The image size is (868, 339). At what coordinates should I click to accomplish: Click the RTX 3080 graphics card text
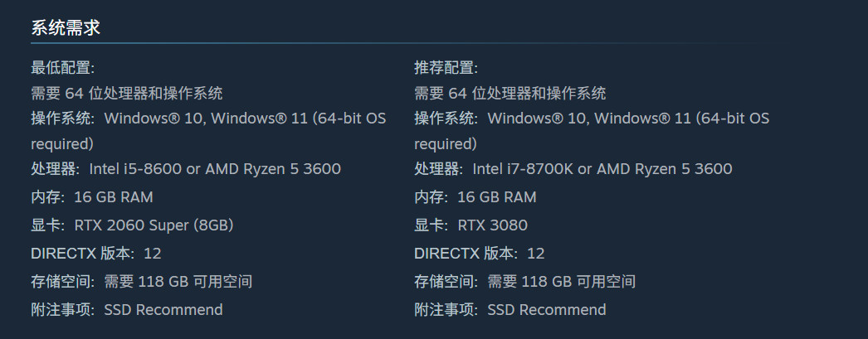pyautogui.click(x=492, y=225)
